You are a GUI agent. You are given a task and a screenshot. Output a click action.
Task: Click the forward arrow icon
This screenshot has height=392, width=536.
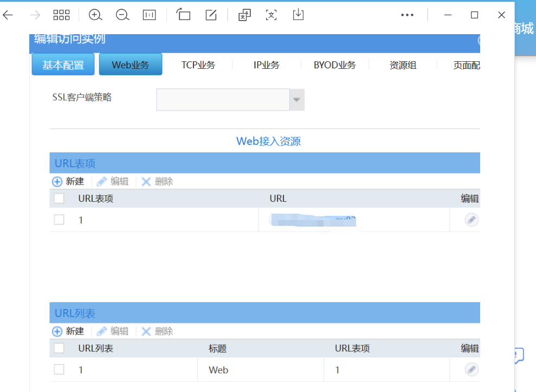35,15
